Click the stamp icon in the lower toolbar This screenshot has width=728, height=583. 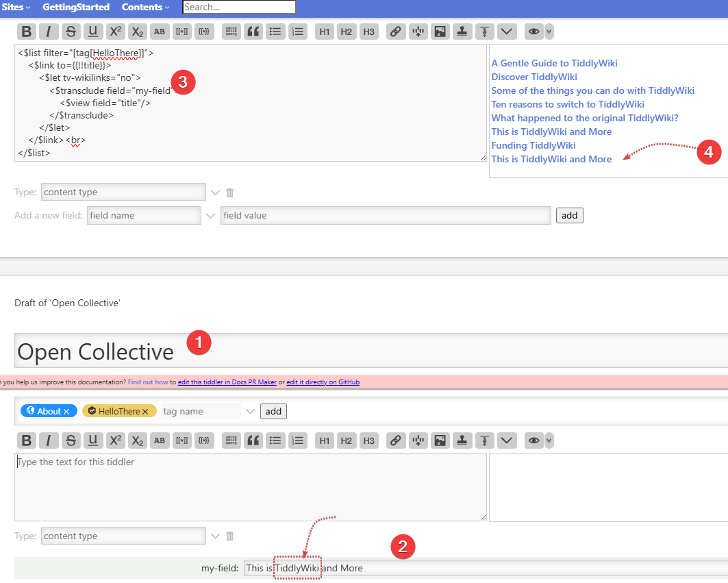(462, 441)
